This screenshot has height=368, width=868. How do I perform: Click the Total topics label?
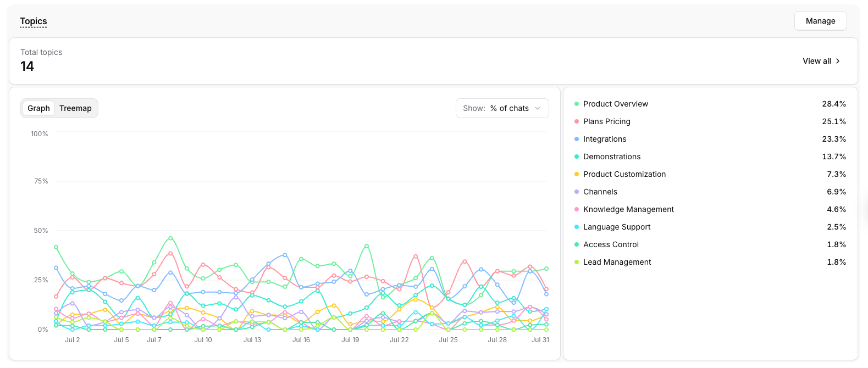(41, 52)
